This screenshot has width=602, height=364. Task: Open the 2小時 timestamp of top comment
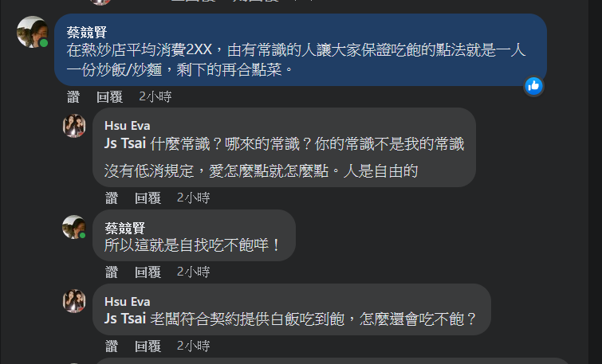pos(155,96)
